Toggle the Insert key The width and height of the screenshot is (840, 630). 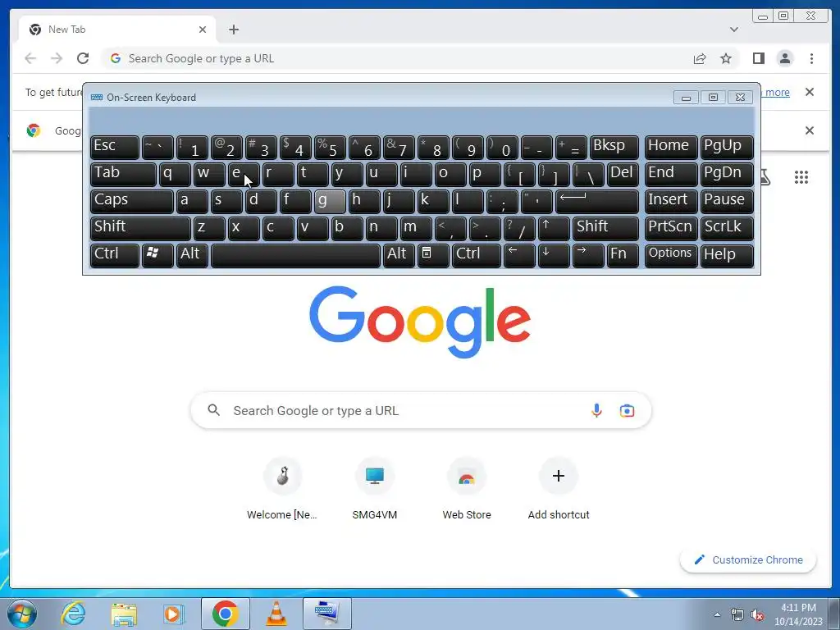click(671, 201)
